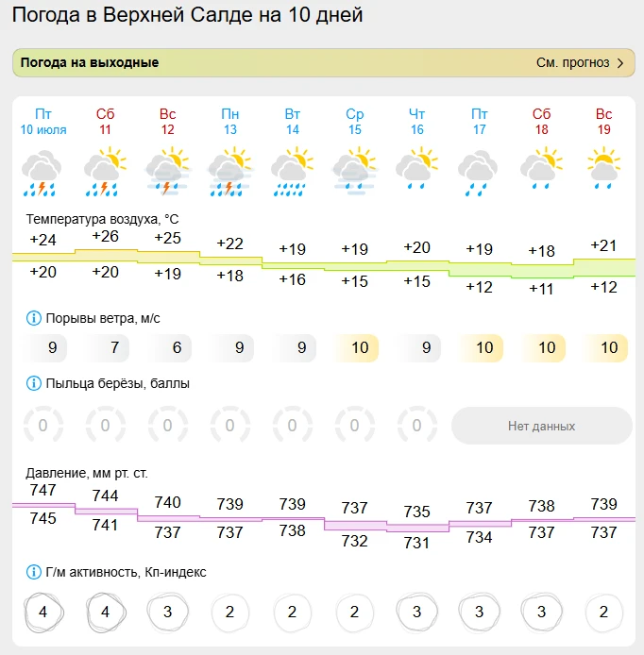Image resolution: width=644 pixels, height=655 pixels.
Task: Click the Kp-index 4 circle for Friday 10
Action: [x=43, y=612]
